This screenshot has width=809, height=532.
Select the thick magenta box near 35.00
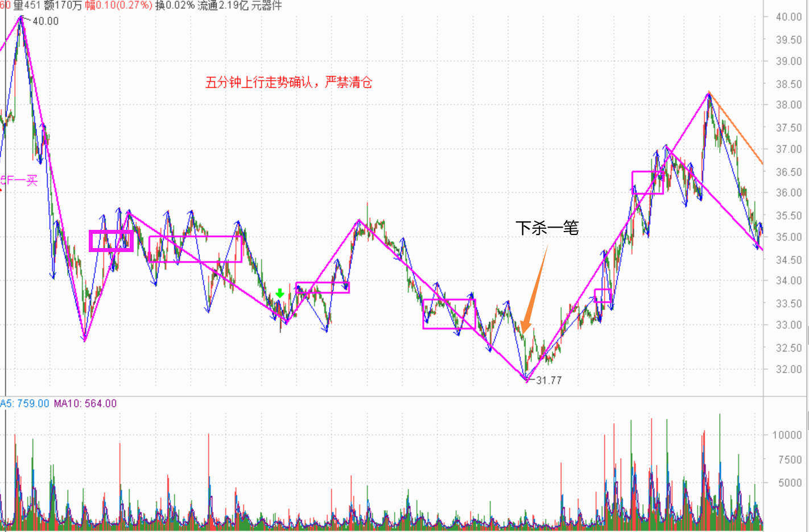click(x=111, y=241)
